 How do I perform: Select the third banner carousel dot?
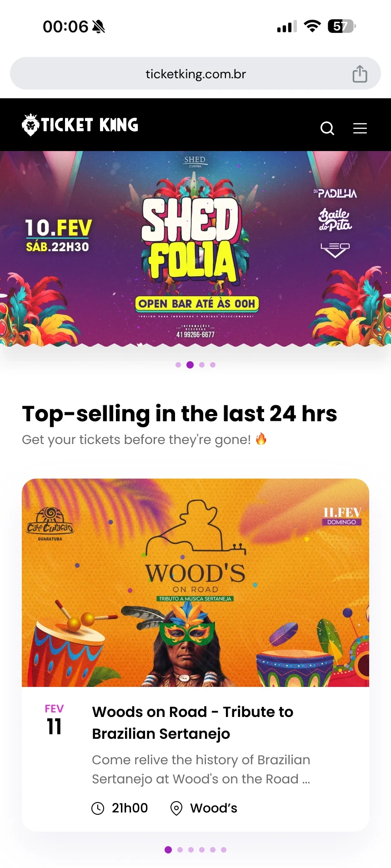click(202, 365)
